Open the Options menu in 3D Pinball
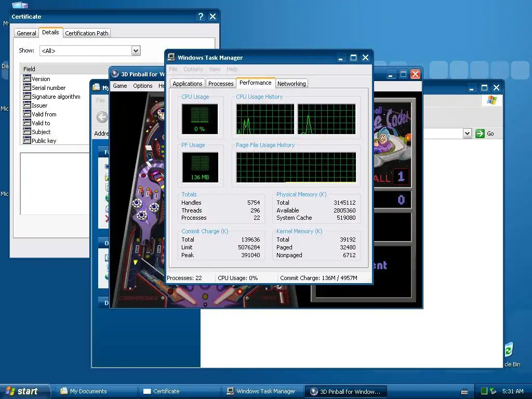532x399 pixels. click(x=142, y=86)
